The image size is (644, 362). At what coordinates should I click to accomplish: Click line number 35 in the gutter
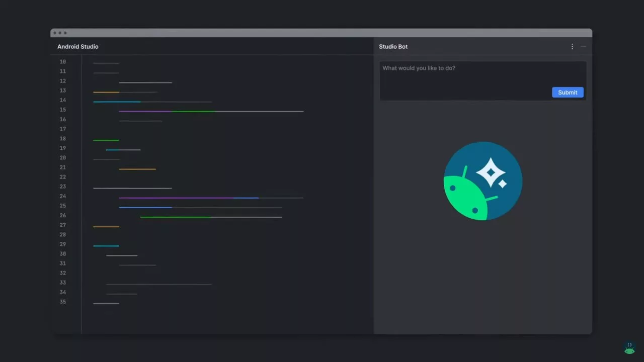[x=63, y=302]
